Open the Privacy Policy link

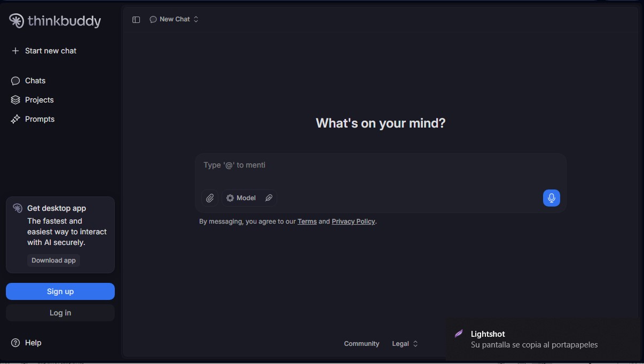353,221
